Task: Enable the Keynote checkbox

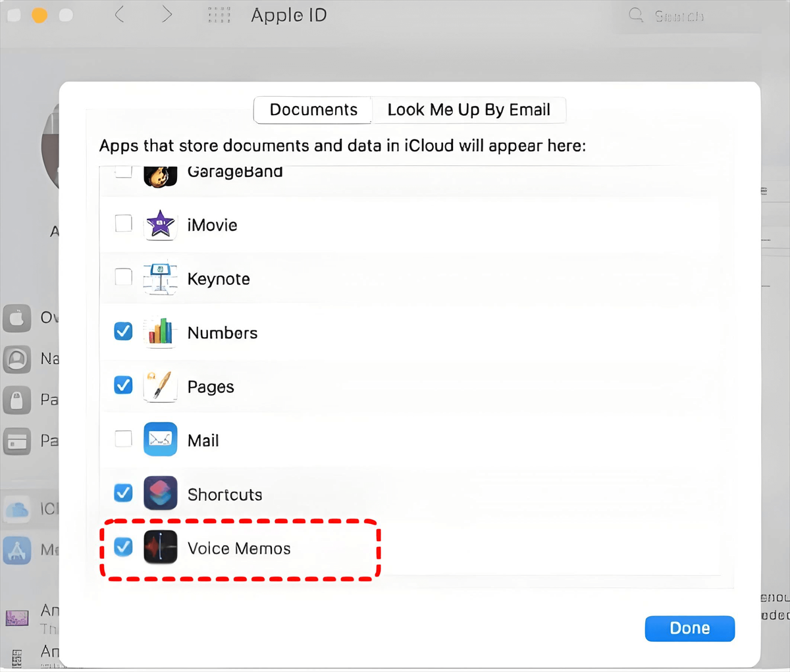Action: click(123, 277)
